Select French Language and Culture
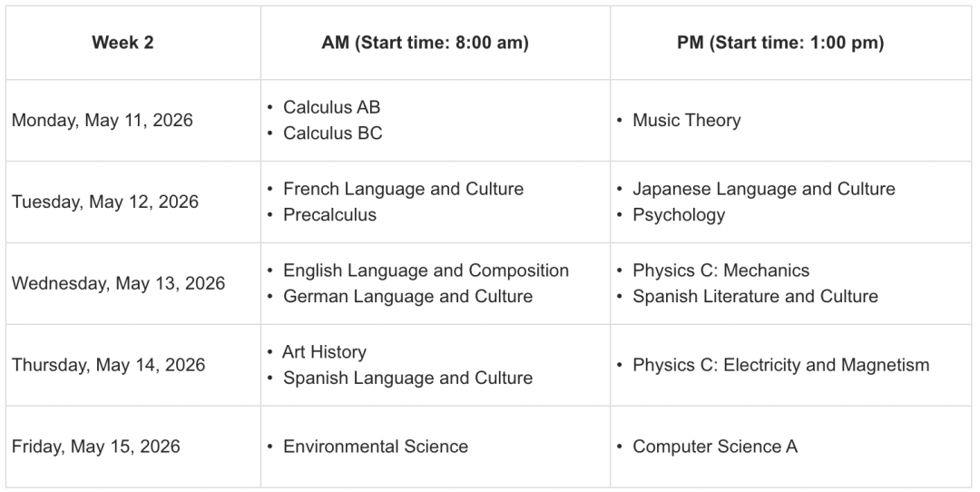Screen dimensions: 980x492 click(403, 189)
